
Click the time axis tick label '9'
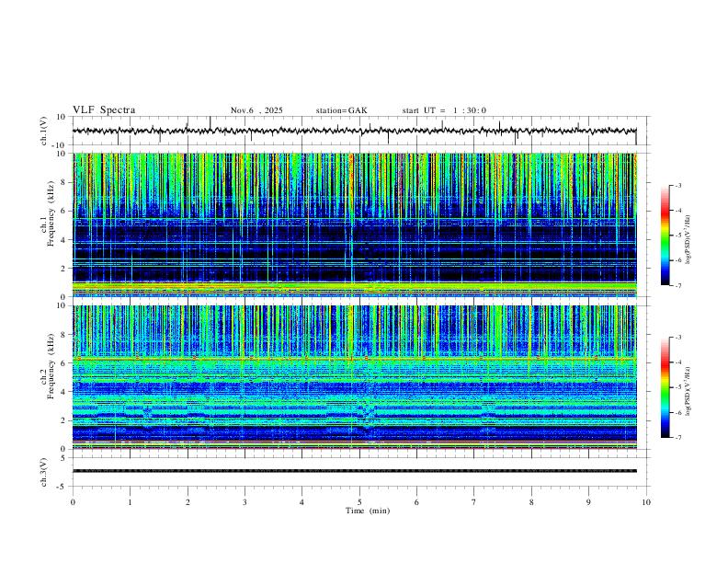588,502
